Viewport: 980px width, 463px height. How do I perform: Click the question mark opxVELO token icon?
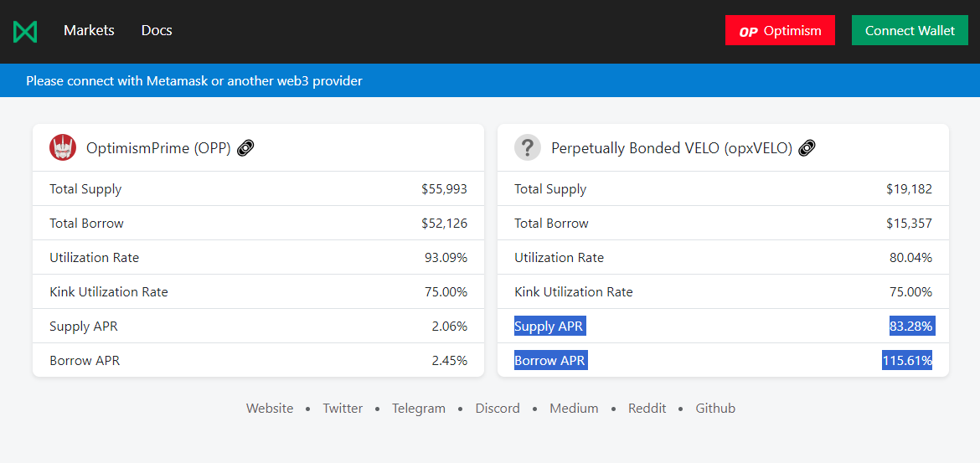pos(528,148)
